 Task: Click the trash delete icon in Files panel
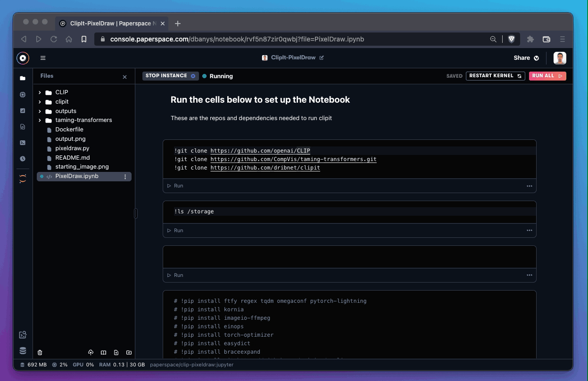[40, 353]
